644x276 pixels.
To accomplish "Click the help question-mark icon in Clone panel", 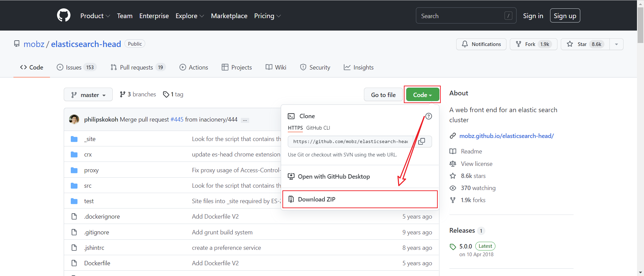I will [429, 116].
